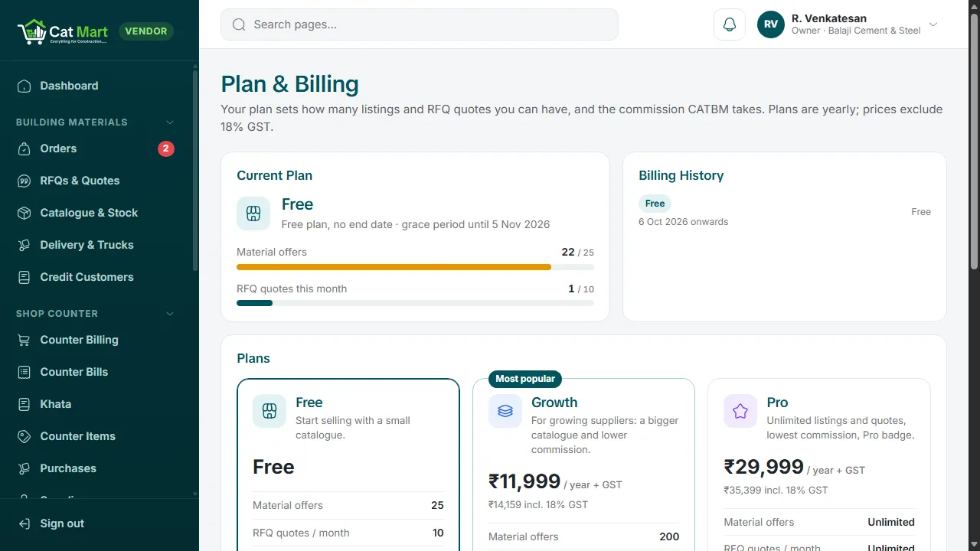Select the Growth plan card title
Viewport: 980px width, 551px height.
554,403
